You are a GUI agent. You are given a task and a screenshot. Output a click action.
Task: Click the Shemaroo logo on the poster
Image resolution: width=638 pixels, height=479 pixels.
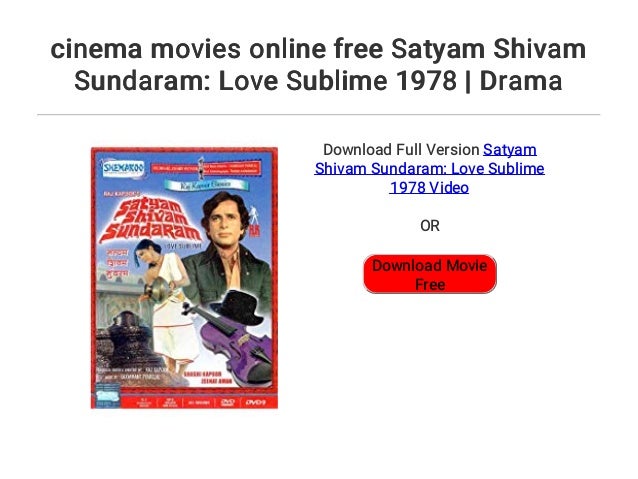click(x=123, y=168)
